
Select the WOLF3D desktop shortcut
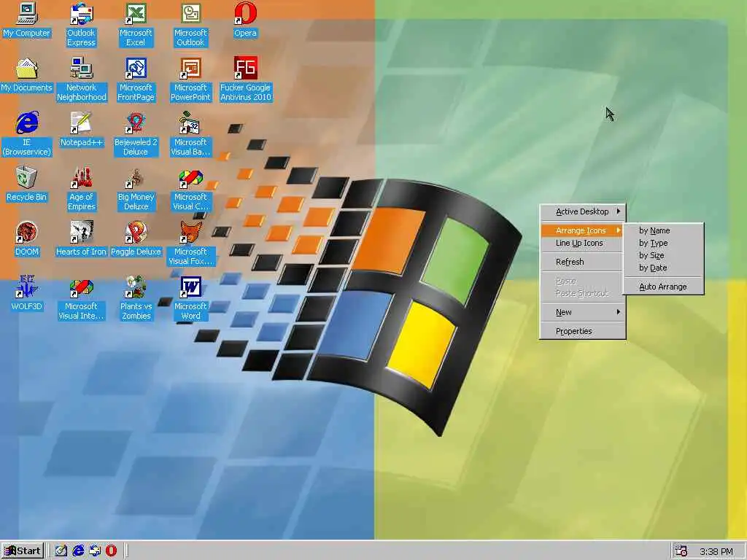click(x=27, y=294)
